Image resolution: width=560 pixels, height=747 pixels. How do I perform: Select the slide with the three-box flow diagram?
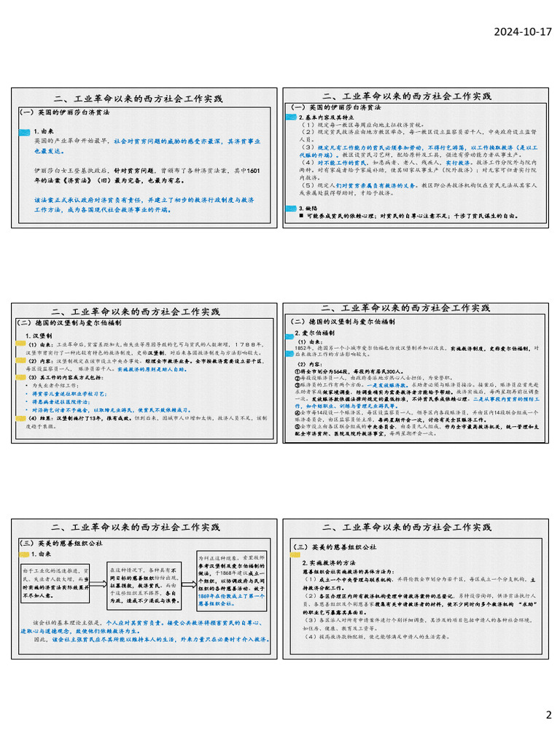(144, 589)
